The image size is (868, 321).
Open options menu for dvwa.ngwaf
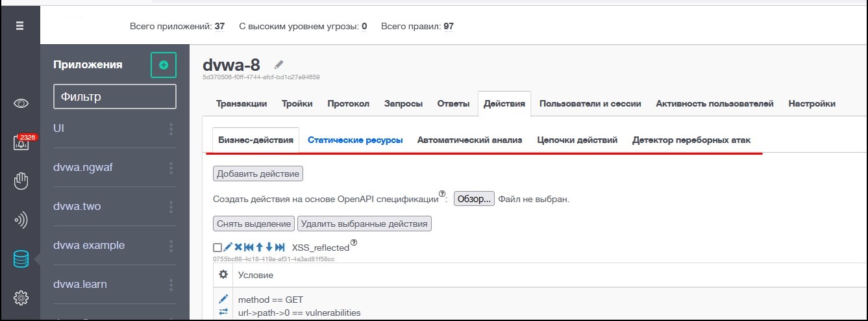pos(171,168)
